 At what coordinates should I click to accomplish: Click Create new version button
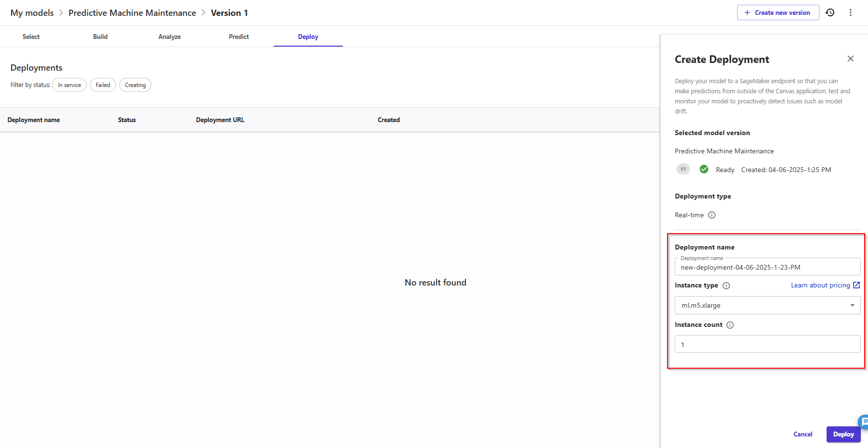tap(778, 12)
